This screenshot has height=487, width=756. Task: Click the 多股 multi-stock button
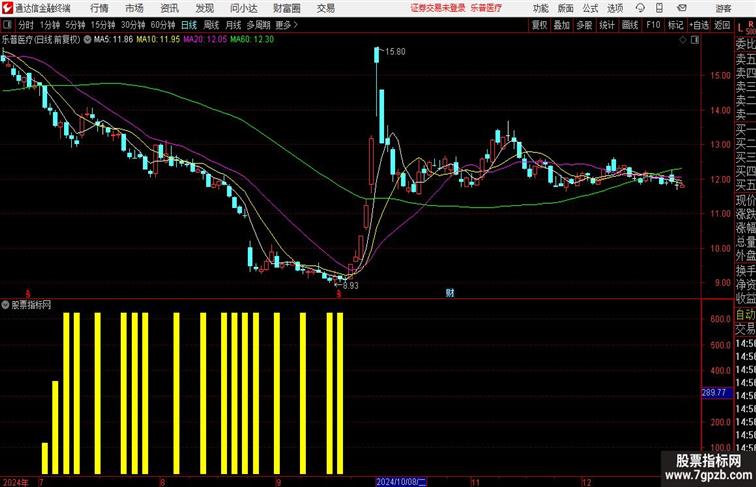coord(584,25)
